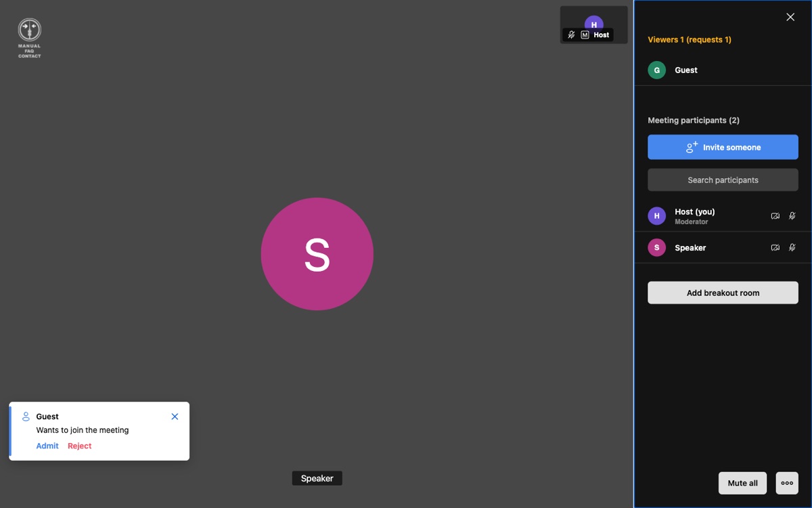
Task: Click the Search participants field
Action: (x=723, y=180)
